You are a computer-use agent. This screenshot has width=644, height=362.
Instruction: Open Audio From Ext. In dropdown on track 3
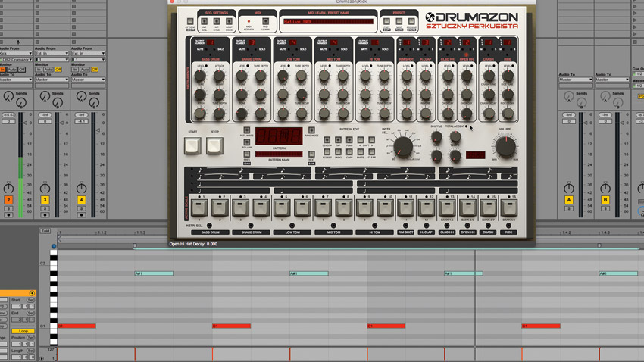click(52, 53)
